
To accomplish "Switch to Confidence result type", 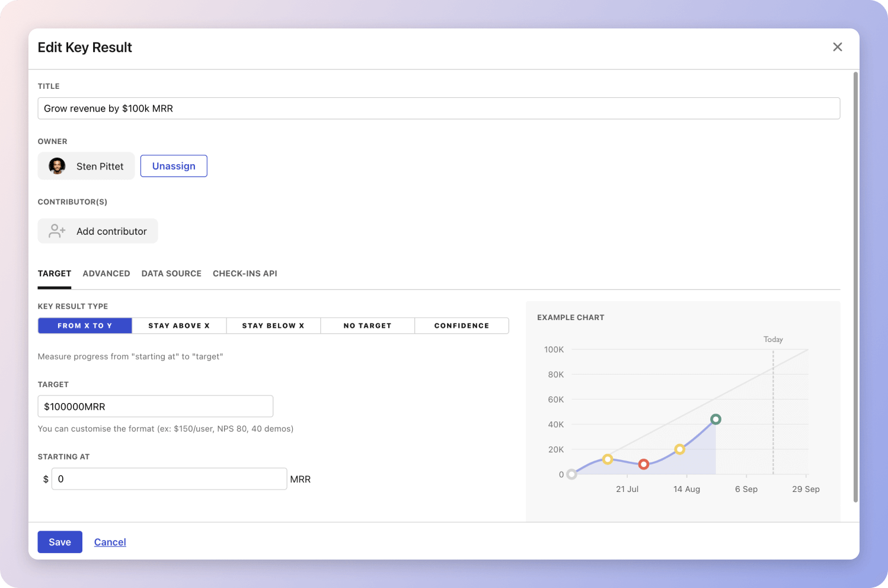I will 461,325.
